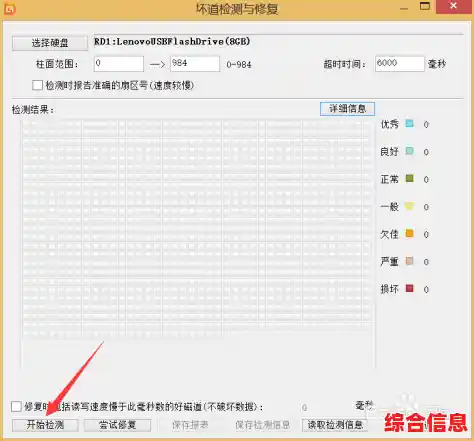
Task: Click the timeout field showing 6000
Action: [400, 64]
